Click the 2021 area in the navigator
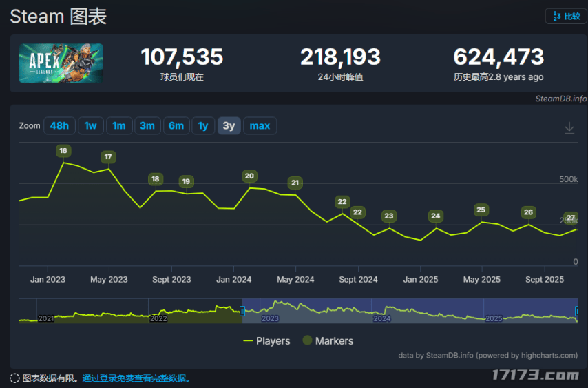The height and width of the screenshot is (388, 588). 45,318
